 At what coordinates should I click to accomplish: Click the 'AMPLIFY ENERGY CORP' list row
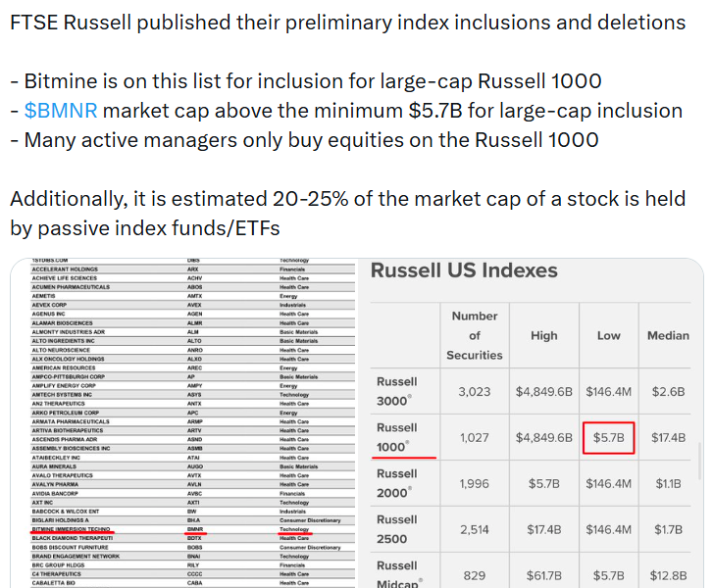coord(193,386)
